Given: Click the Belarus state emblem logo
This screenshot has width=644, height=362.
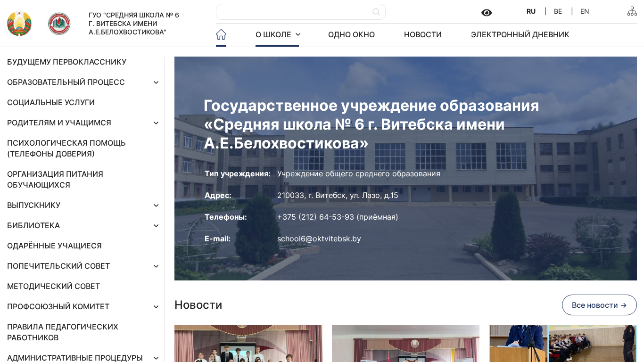Looking at the screenshot, I should pyautogui.click(x=19, y=24).
